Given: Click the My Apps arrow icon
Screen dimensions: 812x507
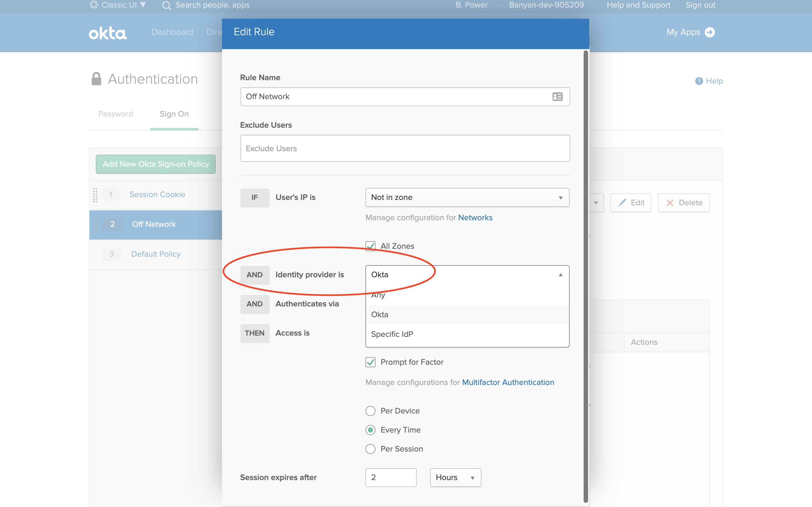Looking at the screenshot, I should point(710,32).
